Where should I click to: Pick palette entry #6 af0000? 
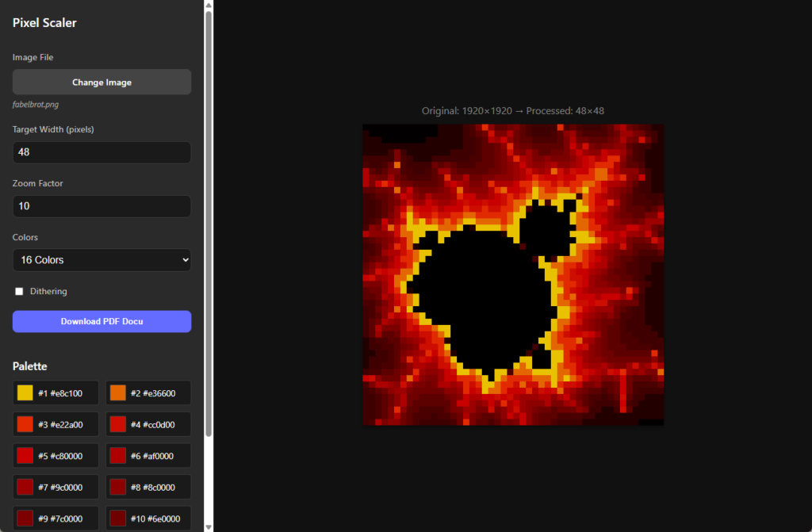tap(118, 456)
